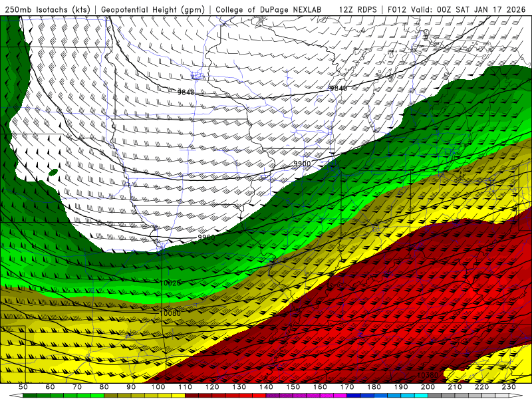Click the 9960 height contour label

coord(206,237)
